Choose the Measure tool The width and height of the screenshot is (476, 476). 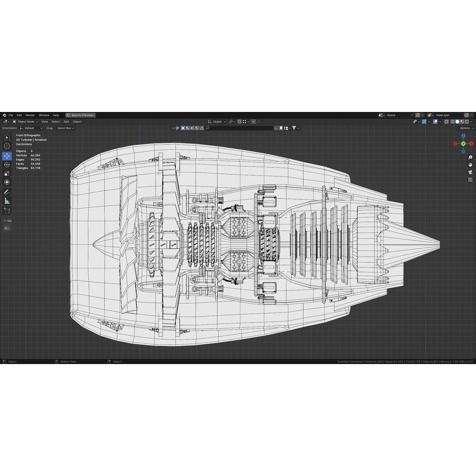[x=7, y=201]
